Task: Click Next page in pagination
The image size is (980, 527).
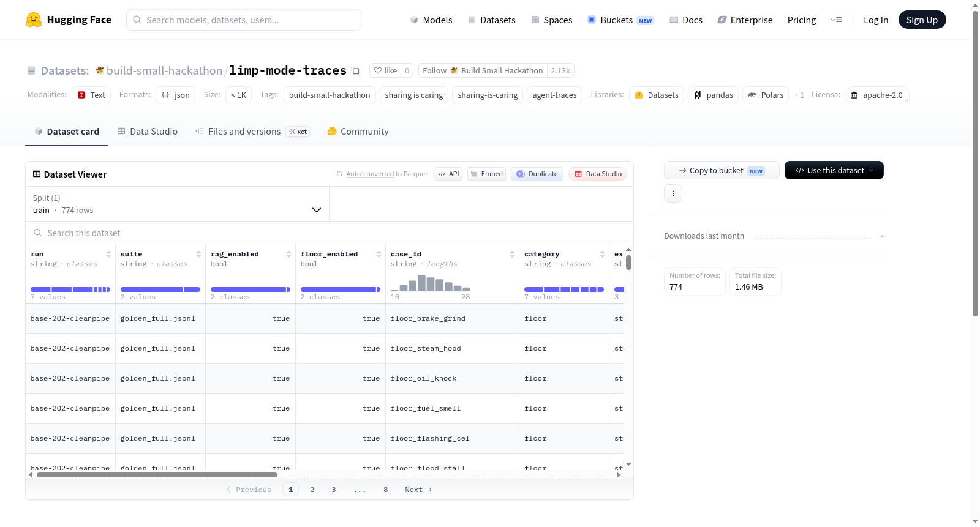Action: click(418, 490)
